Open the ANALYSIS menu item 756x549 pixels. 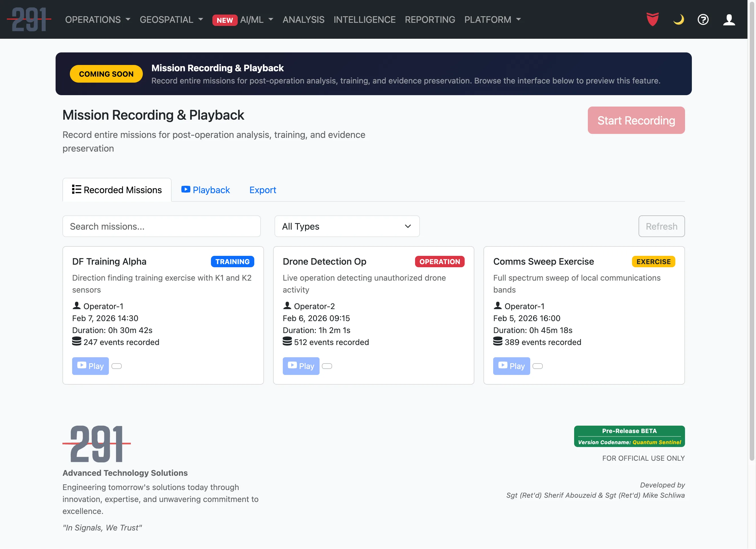tap(303, 20)
